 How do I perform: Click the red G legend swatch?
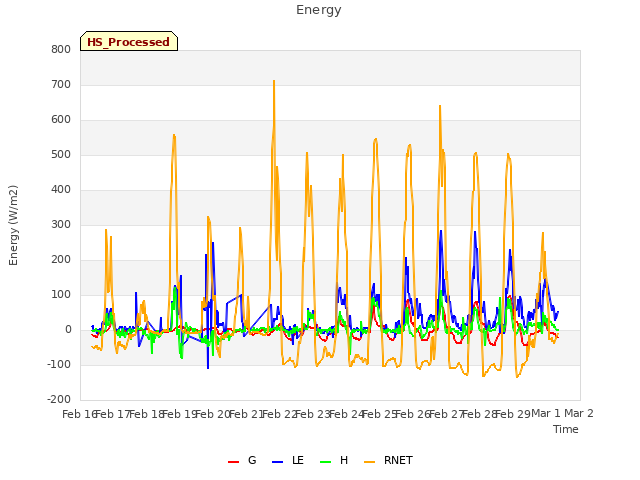pos(233,462)
